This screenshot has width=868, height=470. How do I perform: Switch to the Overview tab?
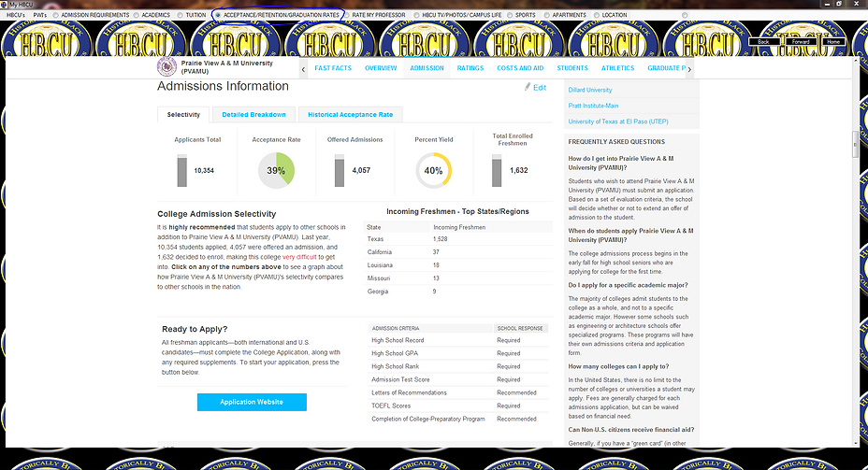[x=381, y=68]
